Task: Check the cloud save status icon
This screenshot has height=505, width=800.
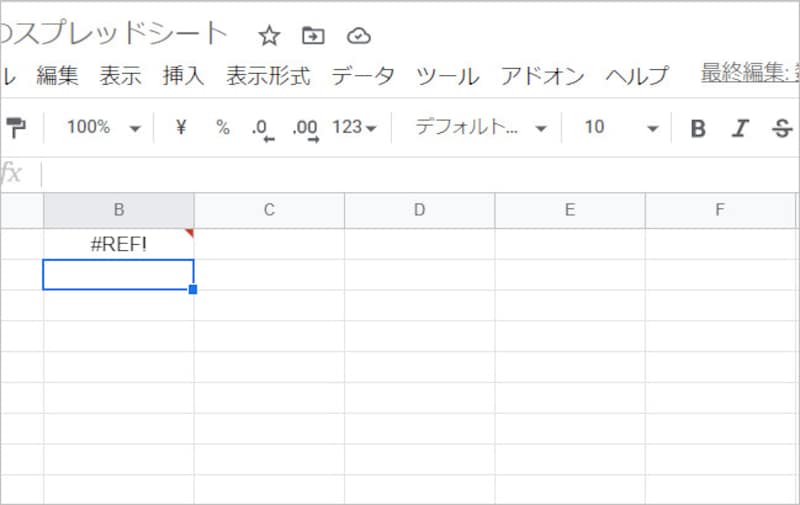Action: (x=358, y=36)
